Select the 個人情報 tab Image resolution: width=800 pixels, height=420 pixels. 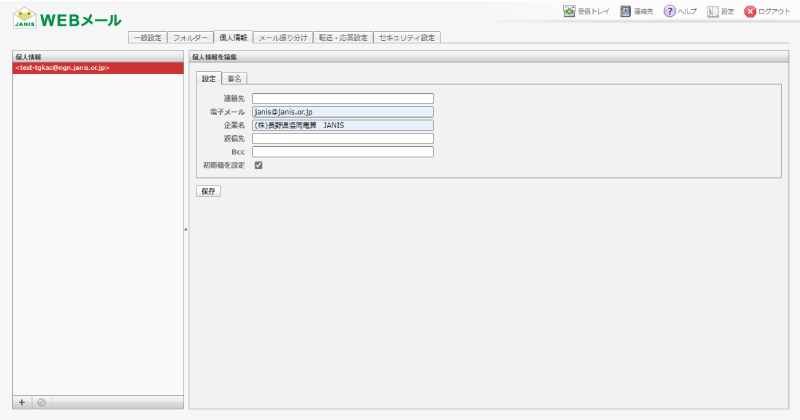(233, 37)
